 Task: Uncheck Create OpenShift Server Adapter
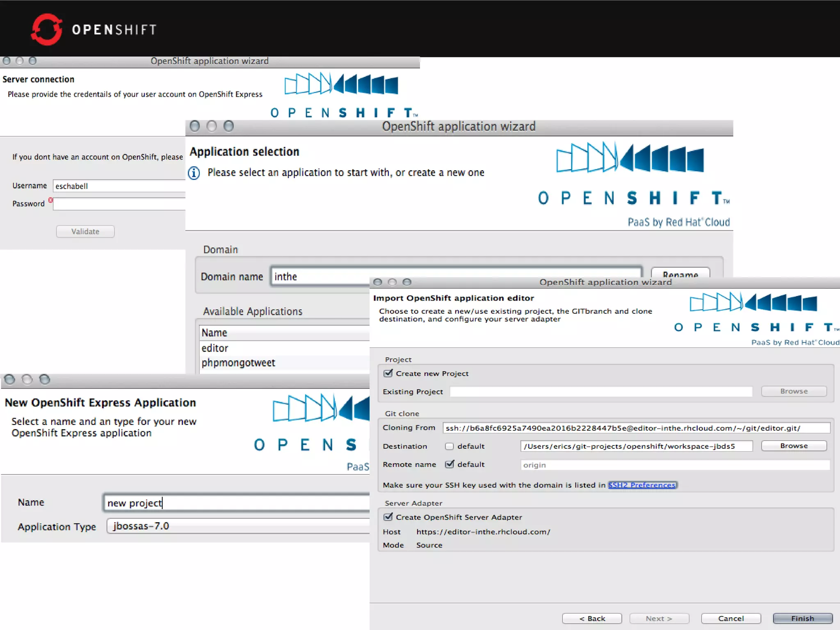pyautogui.click(x=388, y=517)
